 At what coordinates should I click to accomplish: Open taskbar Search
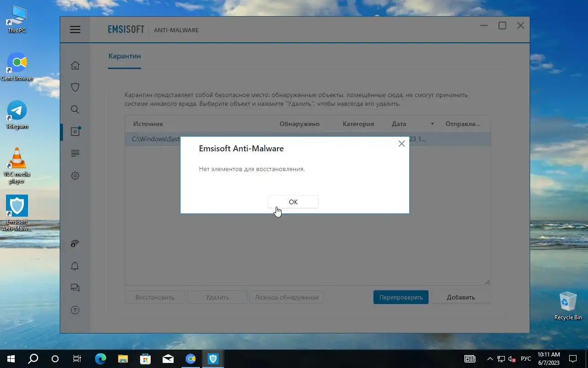[x=33, y=359]
